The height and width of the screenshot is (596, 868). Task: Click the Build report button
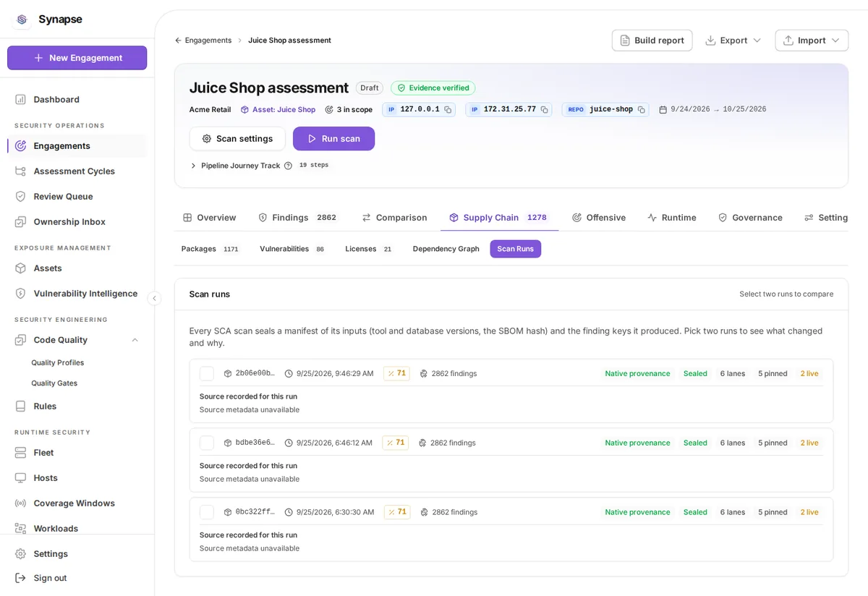coord(652,41)
